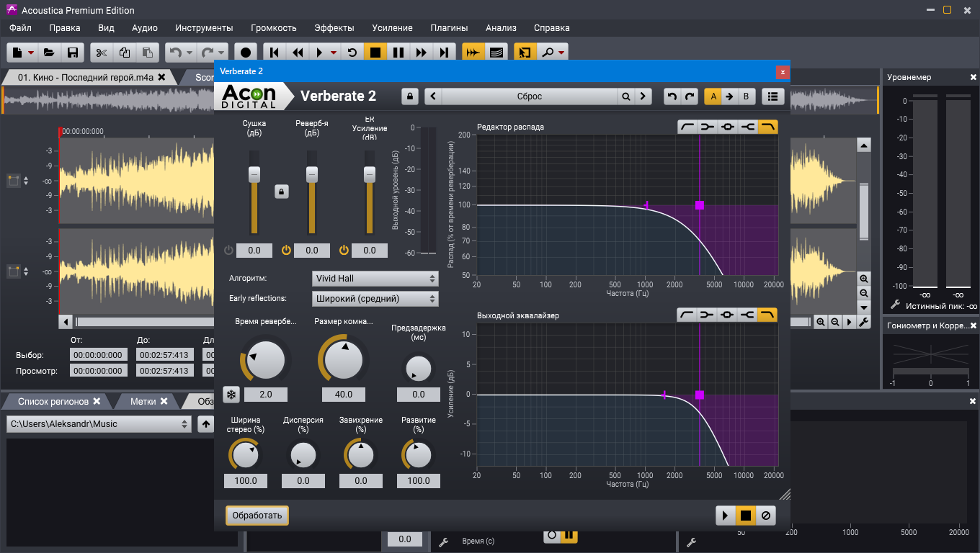Click the freeze snowflake button near reverb time
The image size is (980, 553).
pyautogui.click(x=231, y=395)
